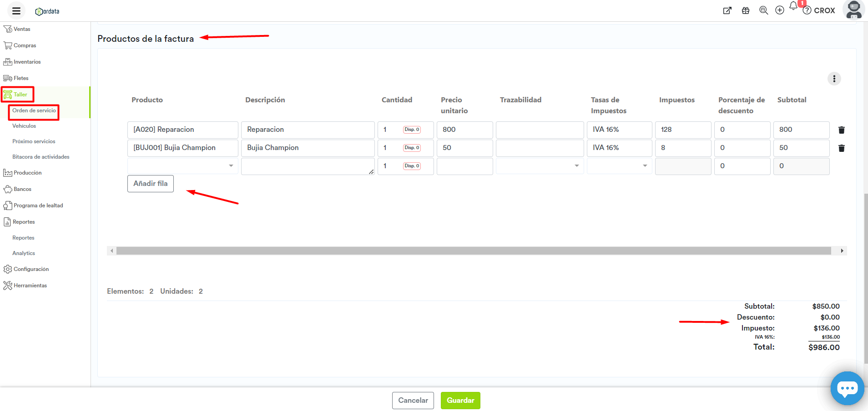The image size is (868, 411).
Task: Open the external link icon in header
Action: coord(727,10)
